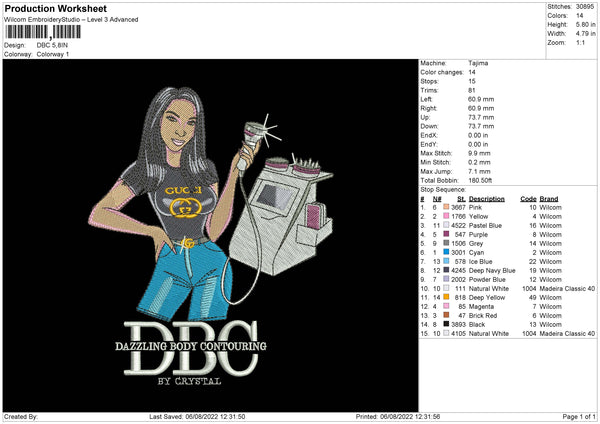Click the barcode under the worksheet title

tap(42, 32)
